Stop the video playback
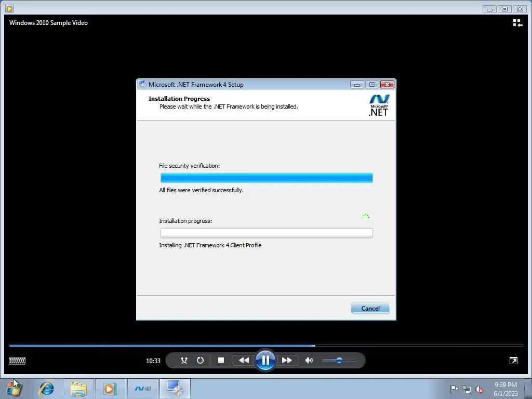The image size is (532, 399). 221,361
